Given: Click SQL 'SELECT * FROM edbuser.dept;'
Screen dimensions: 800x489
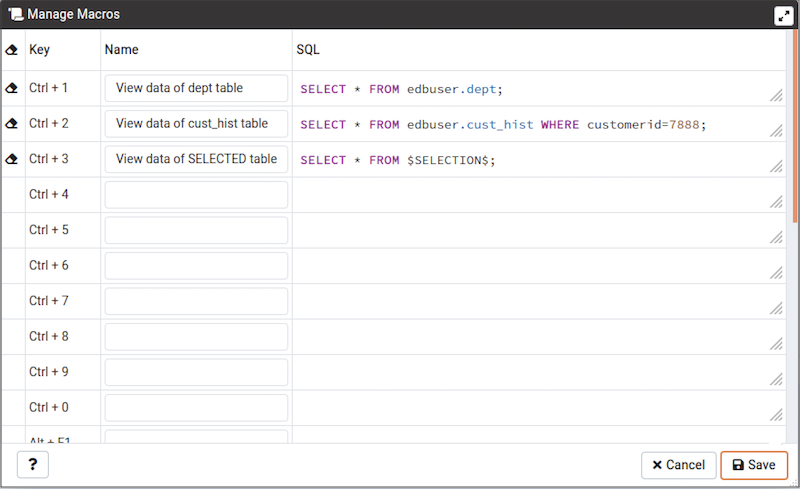Looking at the screenshot, I should point(402,89).
